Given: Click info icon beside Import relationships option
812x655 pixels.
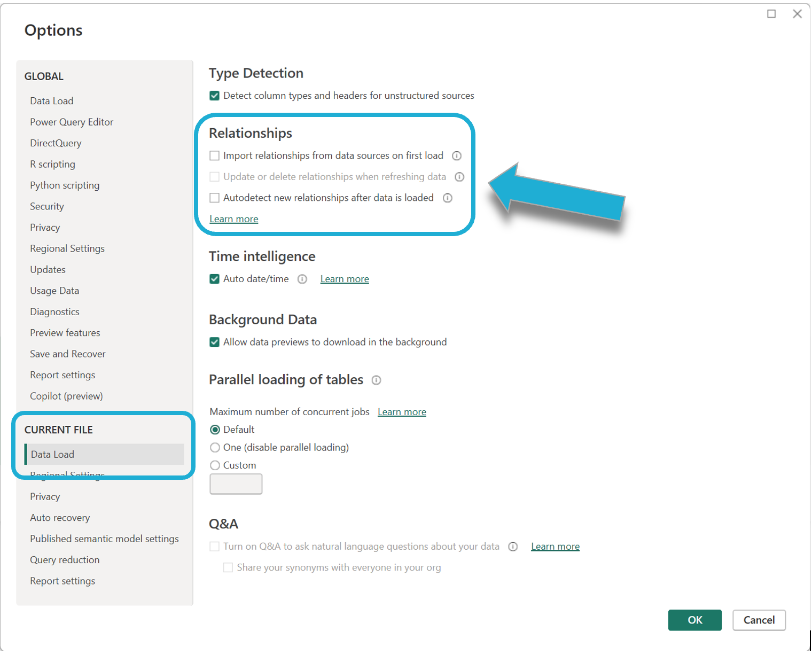Looking at the screenshot, I should [457, 156].
